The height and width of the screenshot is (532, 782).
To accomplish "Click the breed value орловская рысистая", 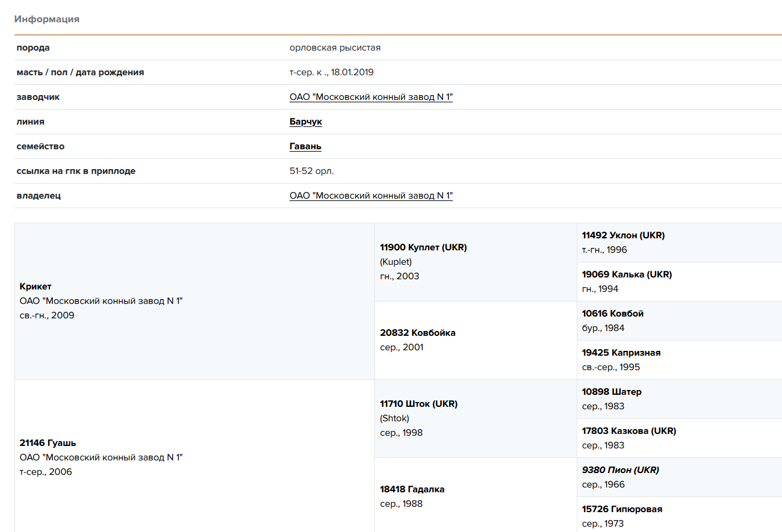I will (x=335, y=48).
